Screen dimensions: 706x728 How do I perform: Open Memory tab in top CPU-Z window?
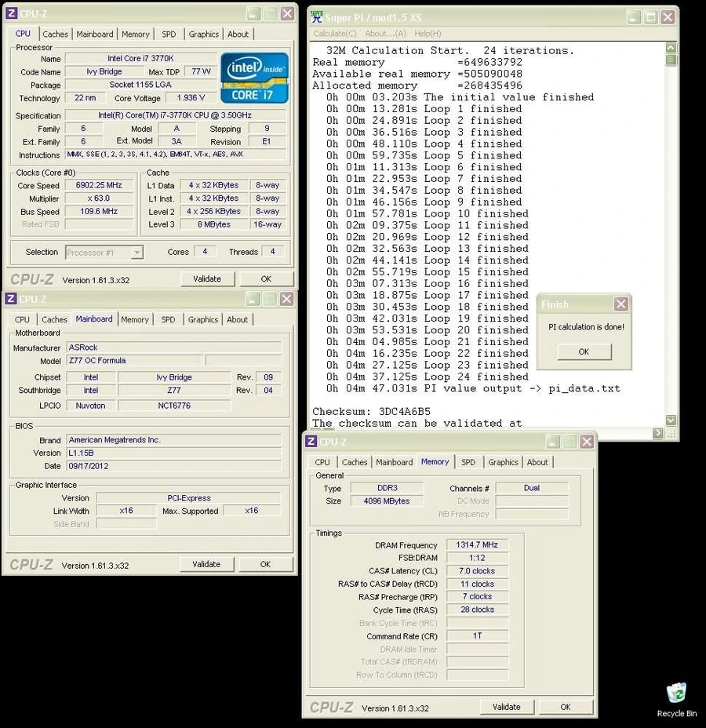coord(136,34)
